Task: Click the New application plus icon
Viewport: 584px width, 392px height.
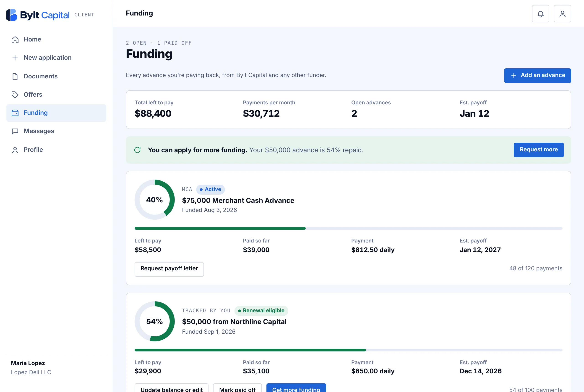Action: tap(15, 58)
